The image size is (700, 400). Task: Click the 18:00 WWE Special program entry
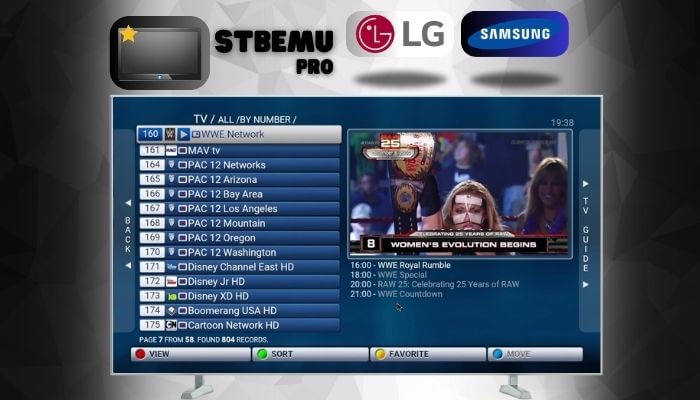[x=388, y=275]
